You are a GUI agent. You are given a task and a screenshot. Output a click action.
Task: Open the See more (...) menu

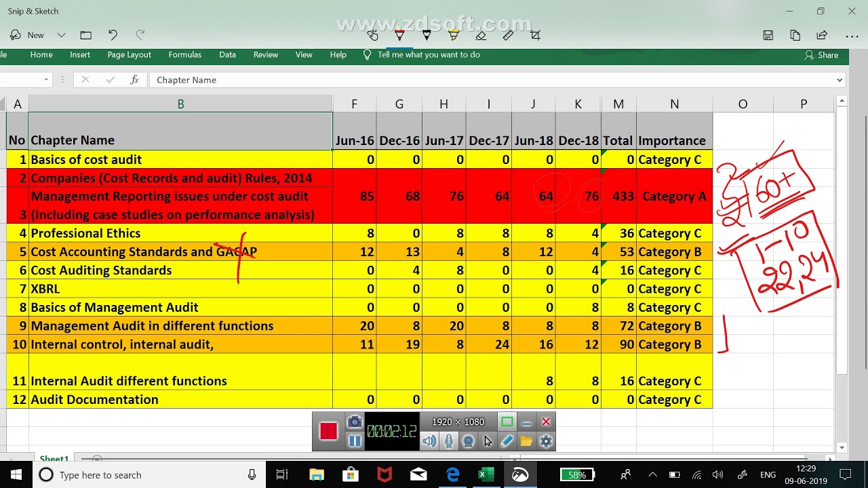852,35
